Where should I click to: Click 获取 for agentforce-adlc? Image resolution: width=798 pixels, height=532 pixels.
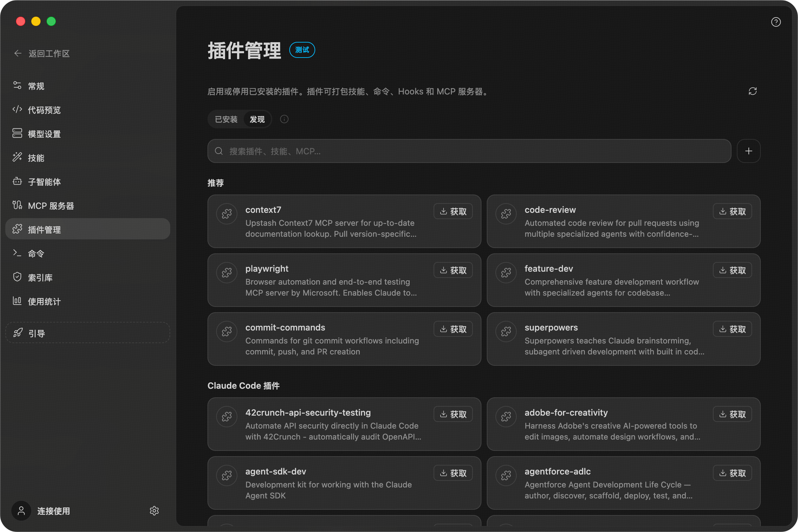[732, 473]
